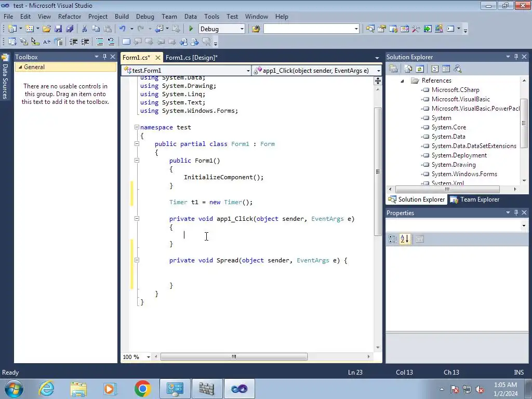Click Show All Files in Solution Explorer

coord(408,69)
